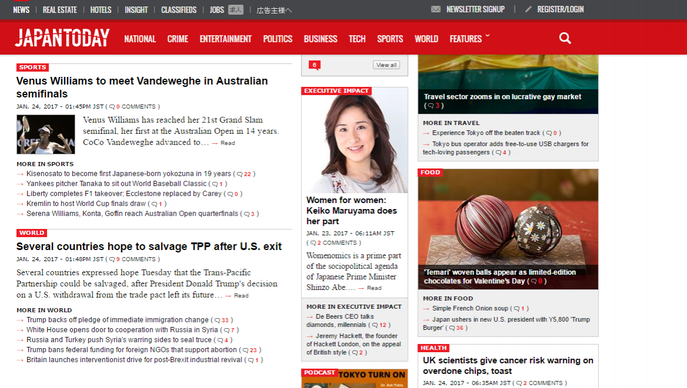
Task: Read more of the TPP article
Action: [x=241, y=296]
